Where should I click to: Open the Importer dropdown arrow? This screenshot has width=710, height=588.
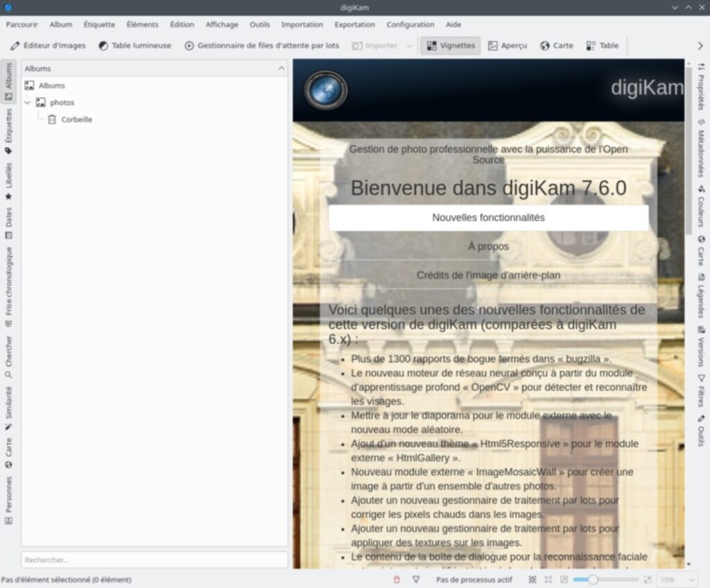[x=410, y=46]
